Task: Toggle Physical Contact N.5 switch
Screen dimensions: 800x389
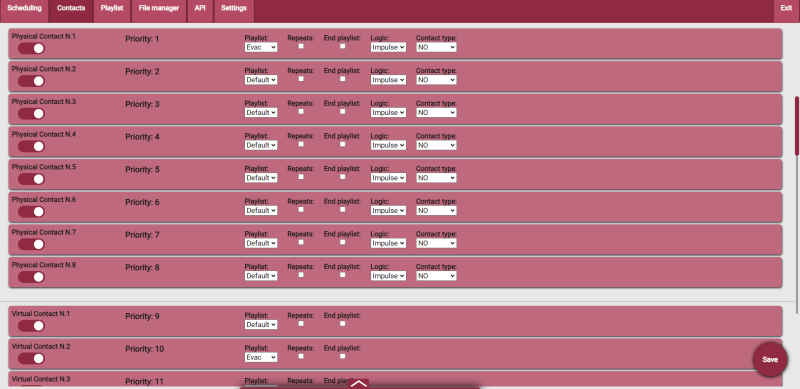Action: point(31,179)
